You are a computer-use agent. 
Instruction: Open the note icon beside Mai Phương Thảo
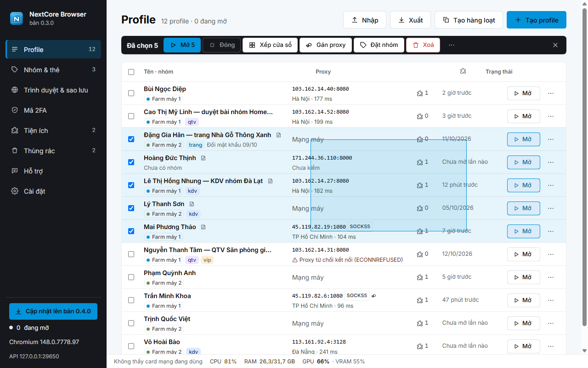coord(204,227)
